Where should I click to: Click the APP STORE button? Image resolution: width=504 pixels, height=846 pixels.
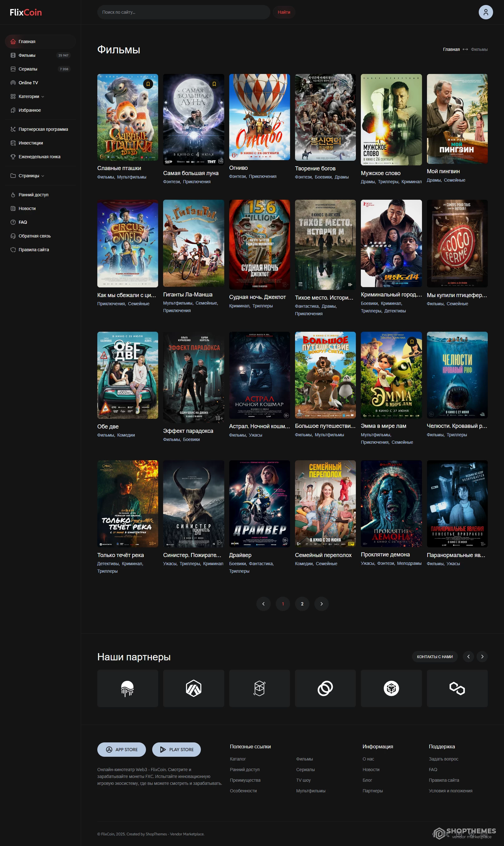122,750
